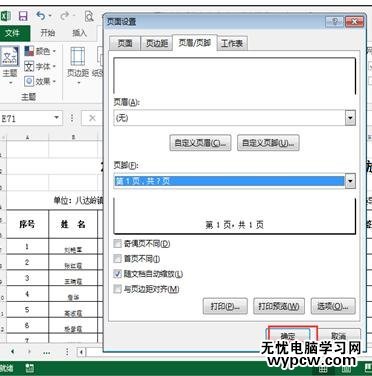The width and height of the screenshot is (372, 376).
Task: Click the print preview magnifier icon
Action: click(89, 16)
